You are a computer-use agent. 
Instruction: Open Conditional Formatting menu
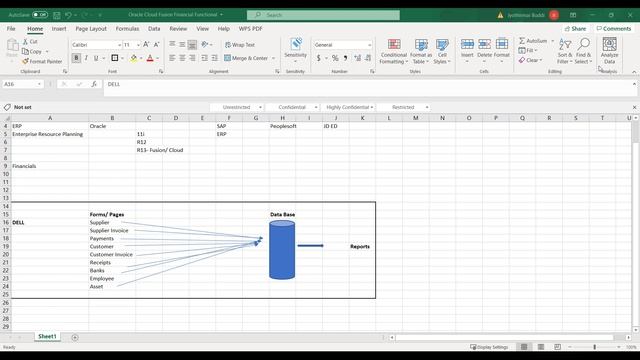393,51
